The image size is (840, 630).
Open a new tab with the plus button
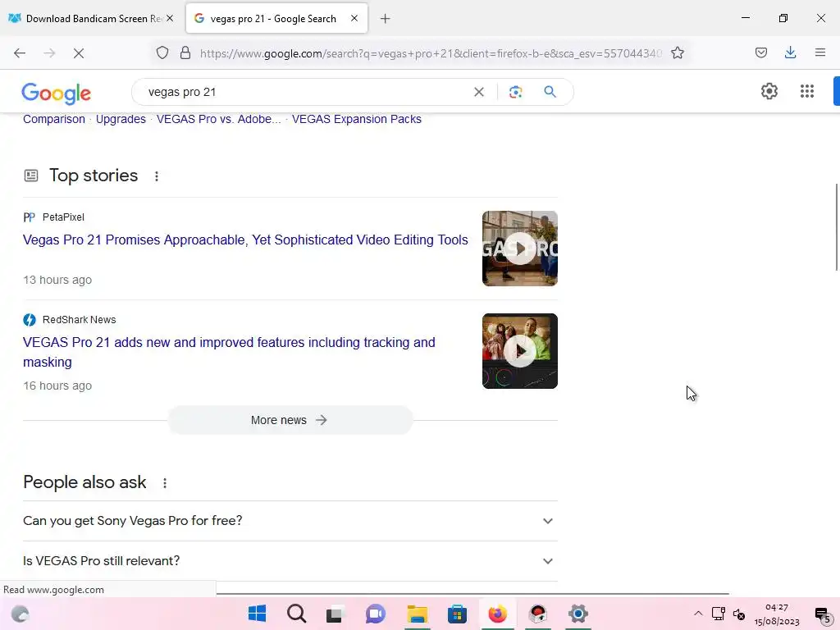tap(386, 19)
